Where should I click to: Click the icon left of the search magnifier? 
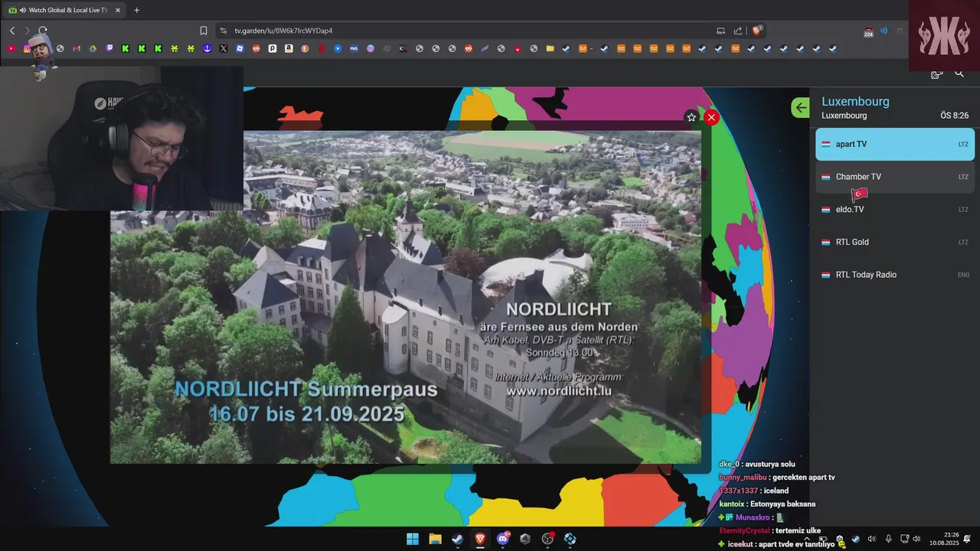936,73
